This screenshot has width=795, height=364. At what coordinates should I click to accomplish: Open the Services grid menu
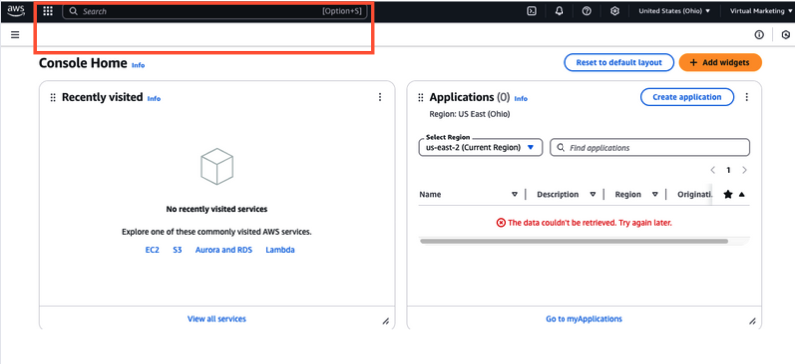click(48, 11)
